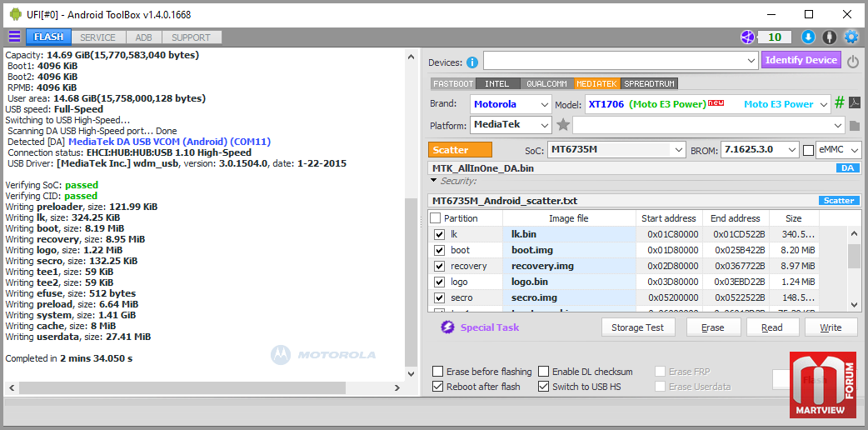Select the SPREADTRUM platform tab

tap(650, 83)
